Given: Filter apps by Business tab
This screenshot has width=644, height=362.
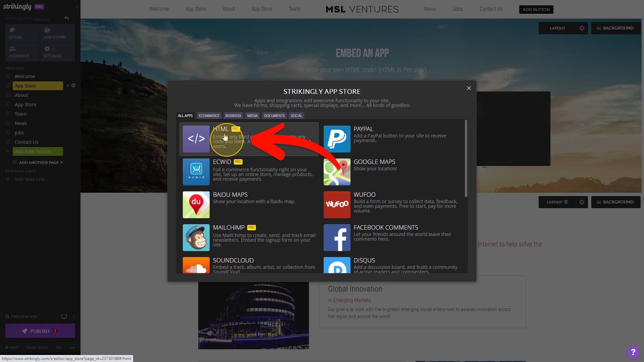Looking at the screenshot, I should point(233,116).
